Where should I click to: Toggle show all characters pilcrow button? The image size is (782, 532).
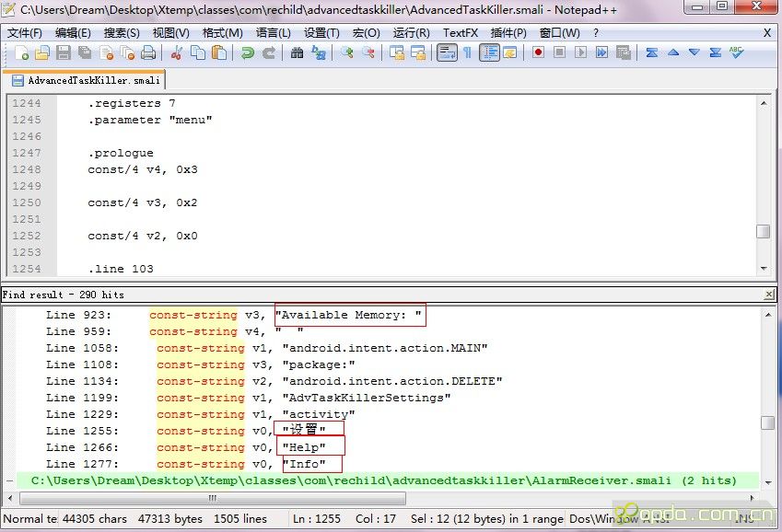tap(467, 53)
